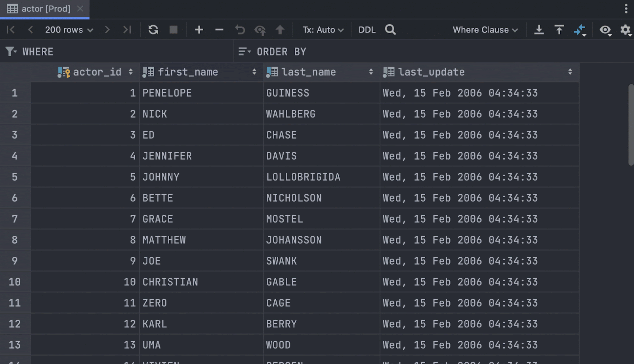Open the Where Clause dropdown
This screenshot has height=364, width=634.
(485, 30)
